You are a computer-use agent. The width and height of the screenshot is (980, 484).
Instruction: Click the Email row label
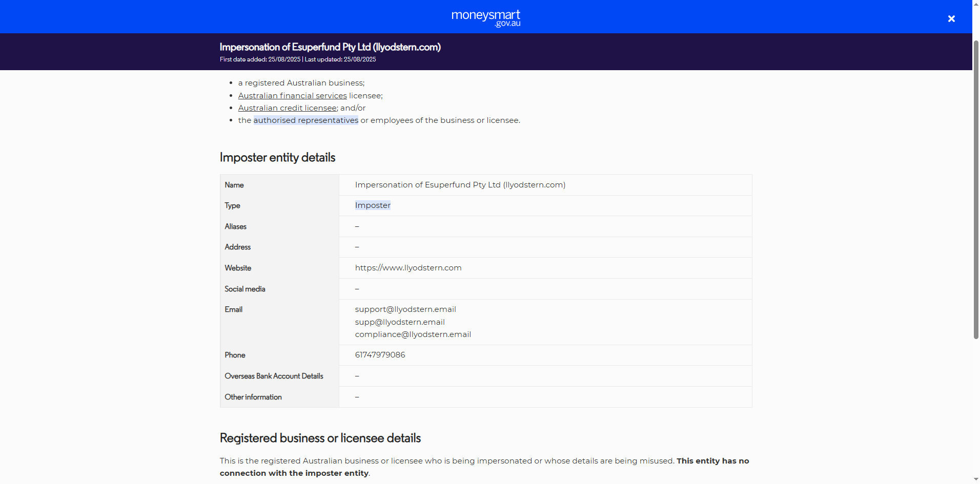coord(233,309)
